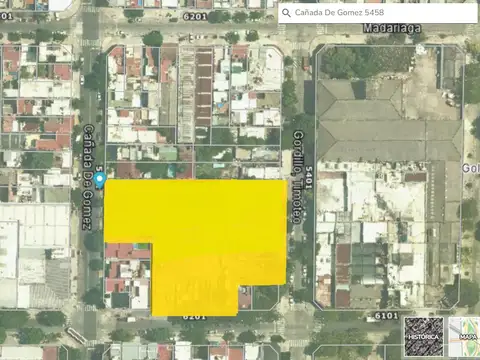Click the Cañada De Gomez street label
This screenshot has height=360, width=480.
tap(88, 177)
